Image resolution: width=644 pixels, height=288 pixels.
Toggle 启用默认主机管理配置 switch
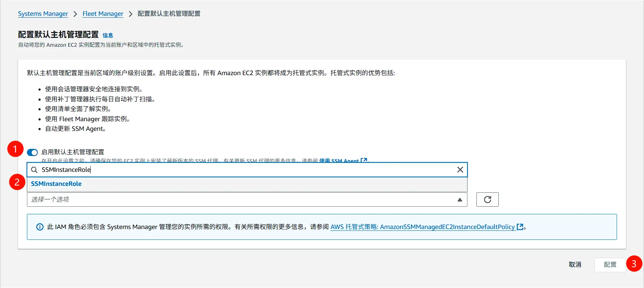tap(32, 152)
